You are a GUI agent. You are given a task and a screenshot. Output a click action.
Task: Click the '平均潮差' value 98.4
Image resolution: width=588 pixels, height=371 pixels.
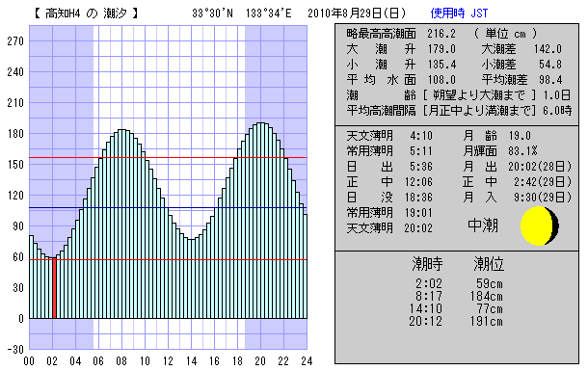[x=550, y=80]
